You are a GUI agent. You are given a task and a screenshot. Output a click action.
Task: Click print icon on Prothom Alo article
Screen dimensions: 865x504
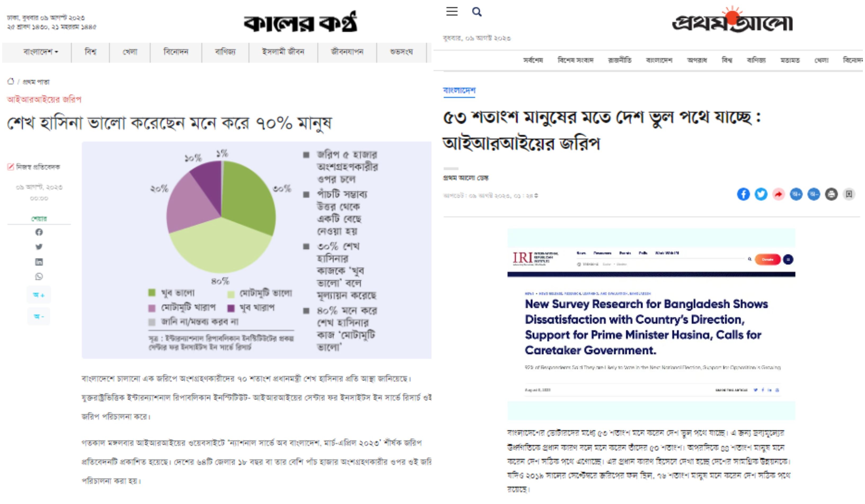831,194
